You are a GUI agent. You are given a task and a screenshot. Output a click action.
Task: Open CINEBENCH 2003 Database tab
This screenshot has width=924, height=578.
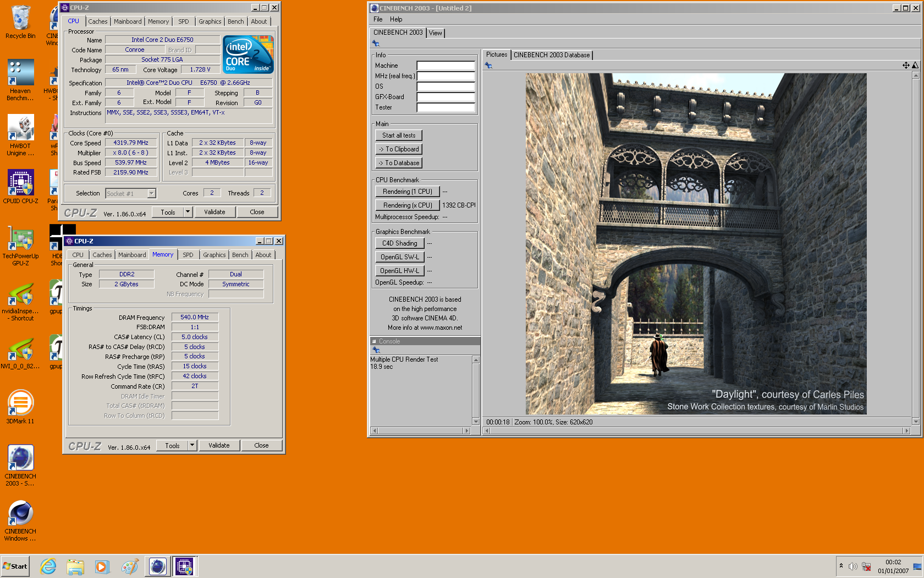pos(552,55)
